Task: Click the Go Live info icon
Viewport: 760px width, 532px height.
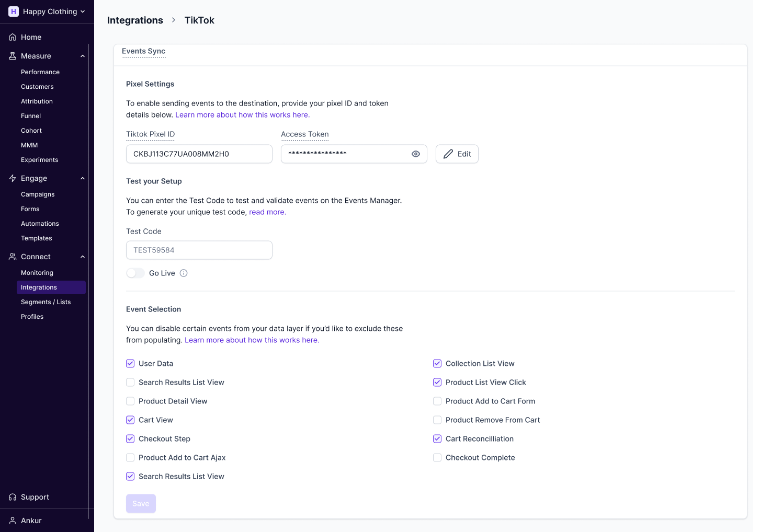Action: pyautogui.click(x=184, y=273)
